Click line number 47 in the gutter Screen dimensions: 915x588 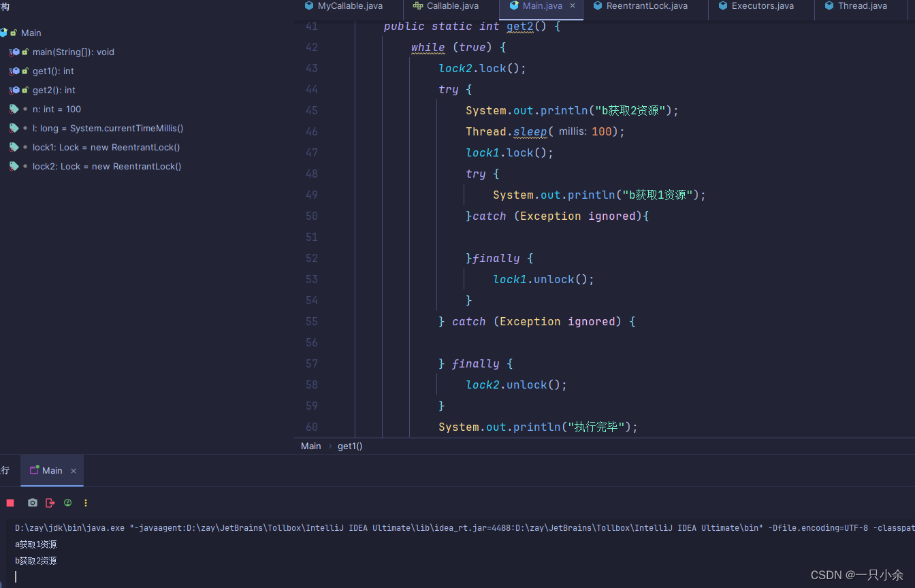pyautogui.click(x=312, y=152)
